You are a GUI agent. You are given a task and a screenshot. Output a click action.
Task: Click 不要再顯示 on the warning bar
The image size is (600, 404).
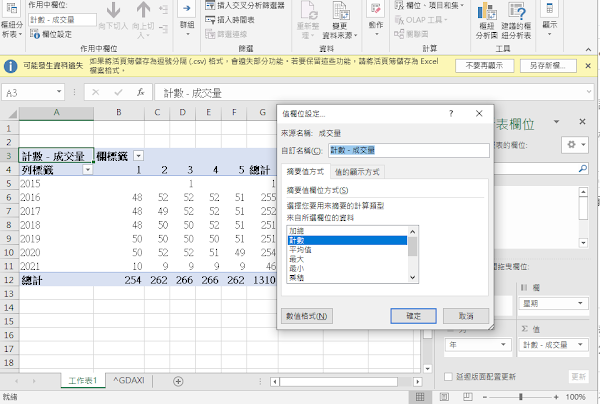[484, 66]
